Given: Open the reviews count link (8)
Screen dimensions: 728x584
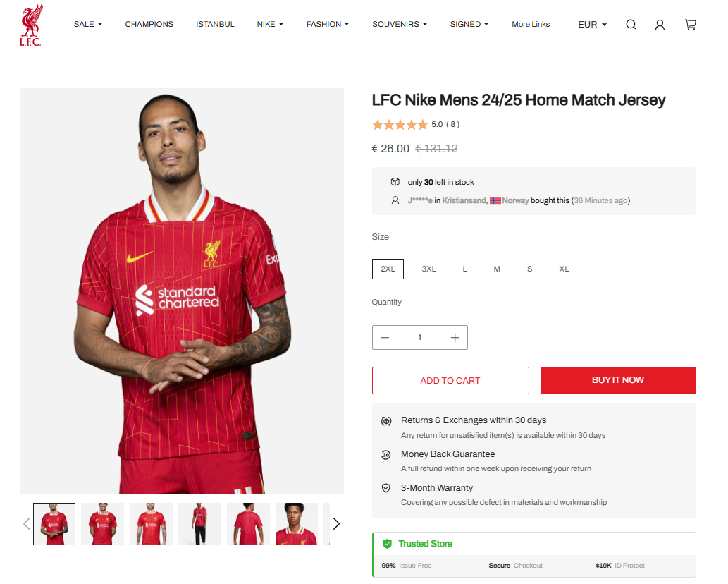Looking at the screenshot, I should 452,125.
